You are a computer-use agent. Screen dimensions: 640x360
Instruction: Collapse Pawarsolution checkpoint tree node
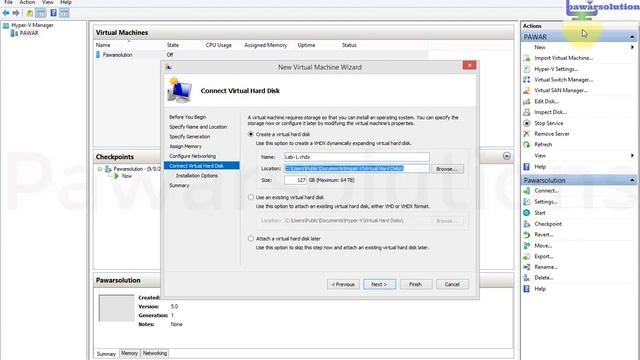click(100, 169)
